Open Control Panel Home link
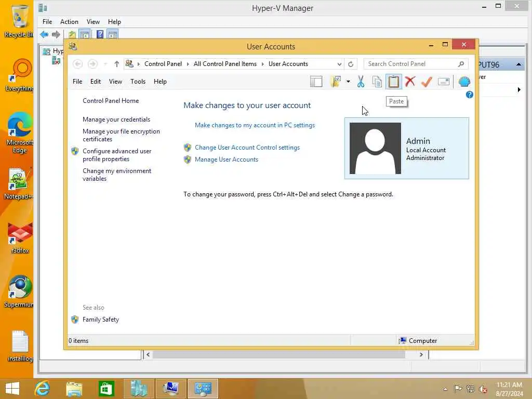The image size is (532, 399). 111,101
